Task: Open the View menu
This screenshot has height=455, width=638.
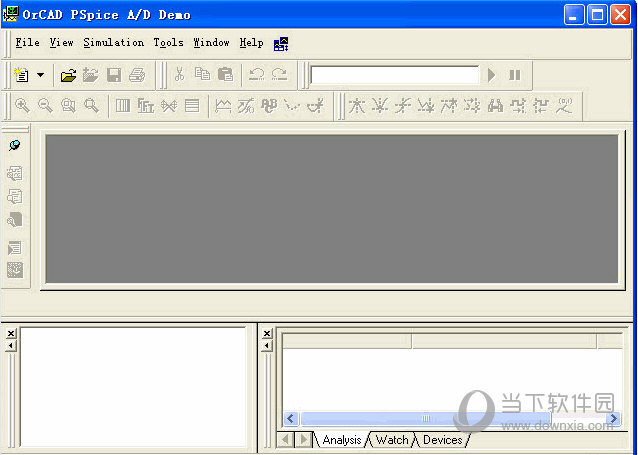Action: click(61, 43)
